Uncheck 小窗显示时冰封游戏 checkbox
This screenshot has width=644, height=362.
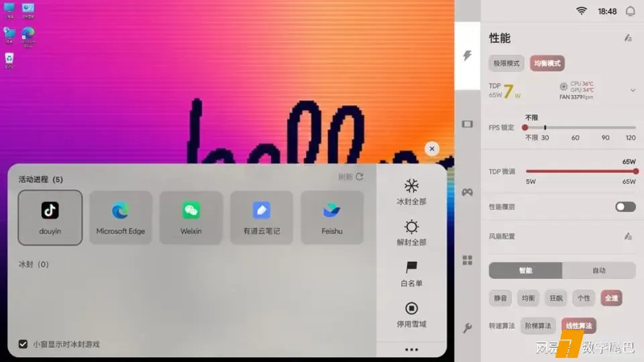click(x=23, y=344)
